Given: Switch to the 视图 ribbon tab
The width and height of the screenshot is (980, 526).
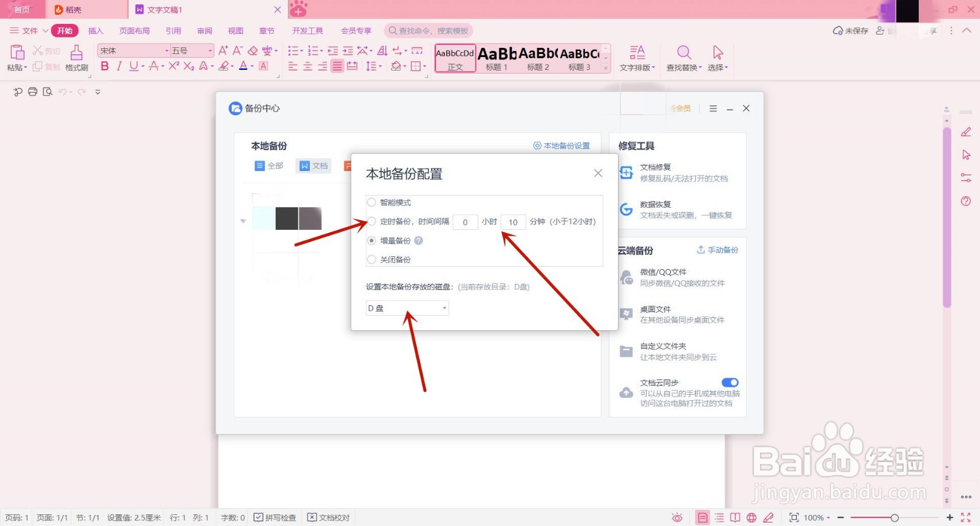Looking at the screenshot, I should 236,31.
